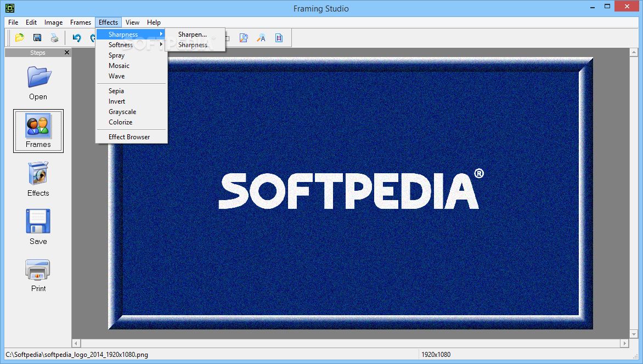The image size is (643, 364).
Task: Open the Edit menu
Action: point(31,22)
